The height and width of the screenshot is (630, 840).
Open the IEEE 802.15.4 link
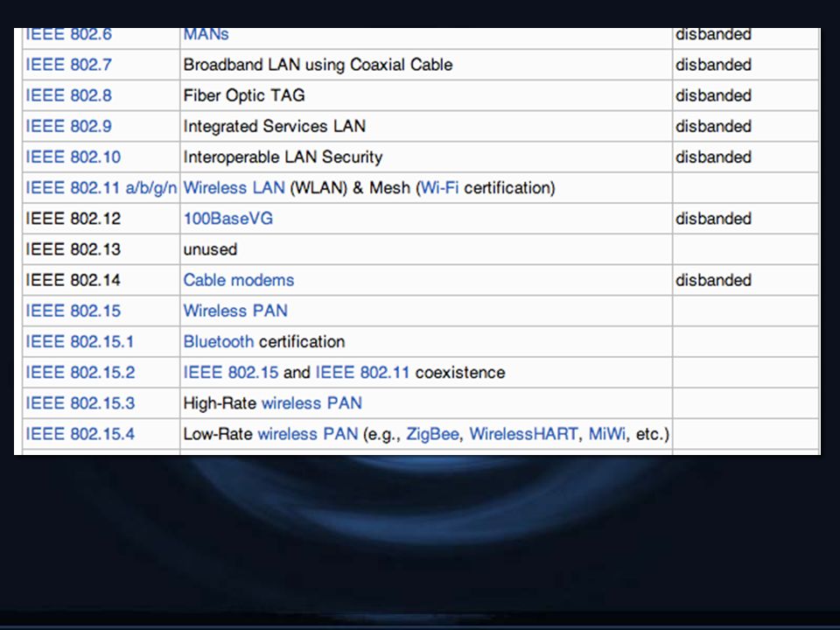click(80, 434)
